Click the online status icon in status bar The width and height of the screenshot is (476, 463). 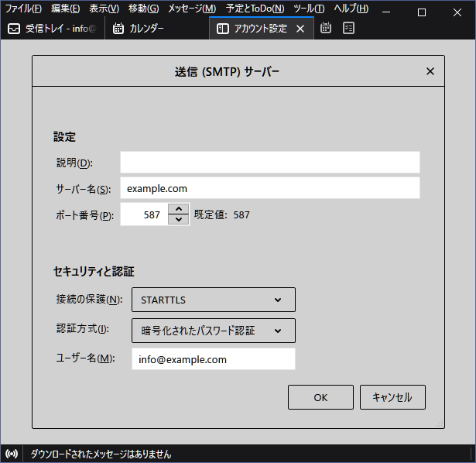click(12, 454)
